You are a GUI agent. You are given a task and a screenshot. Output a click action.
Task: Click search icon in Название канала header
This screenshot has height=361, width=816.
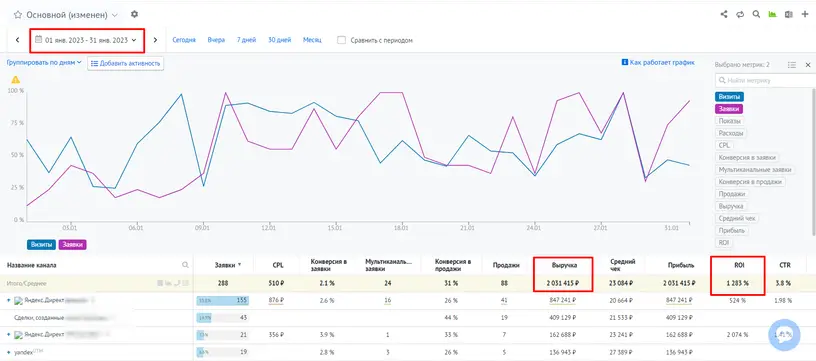point(185,265)
